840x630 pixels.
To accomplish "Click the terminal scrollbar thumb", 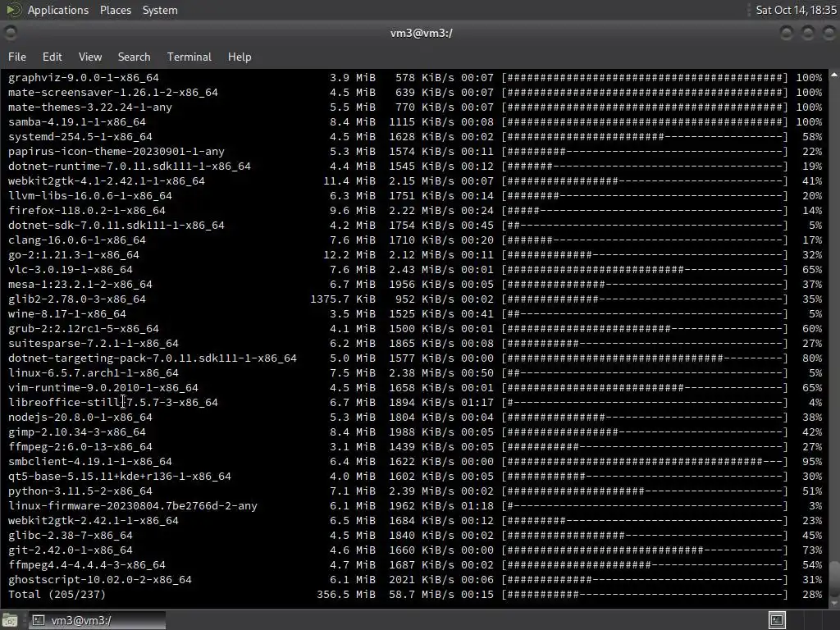I will pos(834,578).
